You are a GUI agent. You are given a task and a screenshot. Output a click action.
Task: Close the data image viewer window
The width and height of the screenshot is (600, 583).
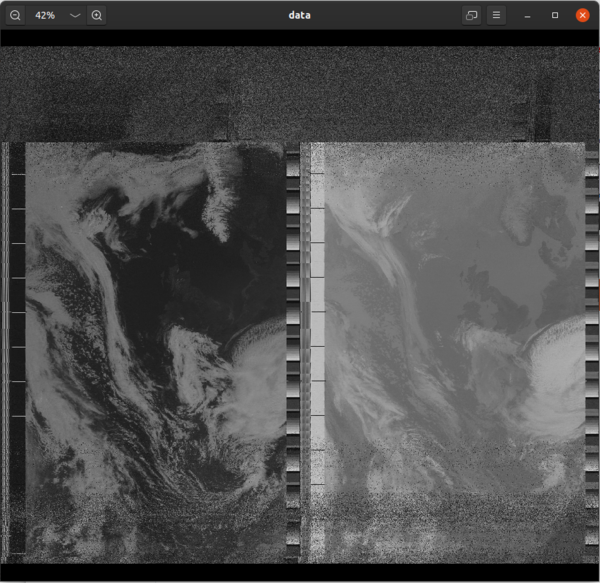point(582,15)
